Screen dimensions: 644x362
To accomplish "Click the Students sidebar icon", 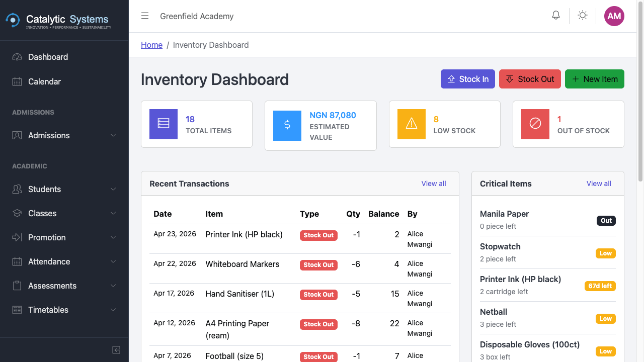I will [17, 189].
